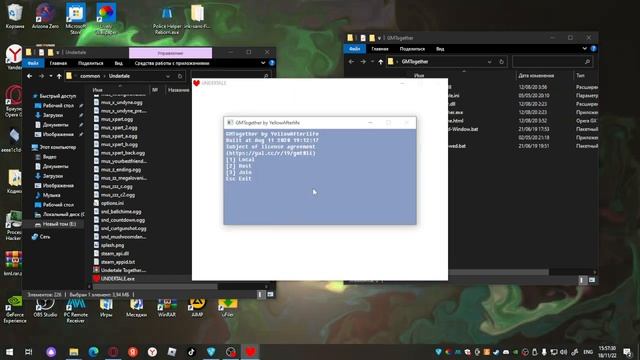Open GeForce Experience desktop shortcut
640x360 pixels.
click(x=15, y=310)
